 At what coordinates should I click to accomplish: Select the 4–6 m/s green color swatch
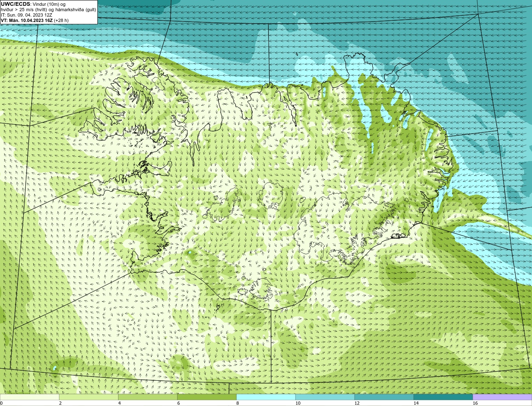pos(148,397)
